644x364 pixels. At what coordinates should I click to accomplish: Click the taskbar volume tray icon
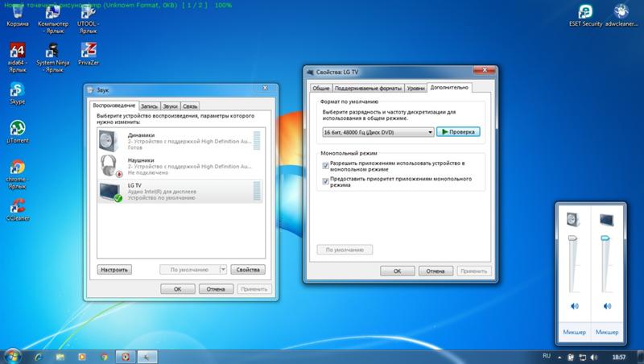pos(594,357)
